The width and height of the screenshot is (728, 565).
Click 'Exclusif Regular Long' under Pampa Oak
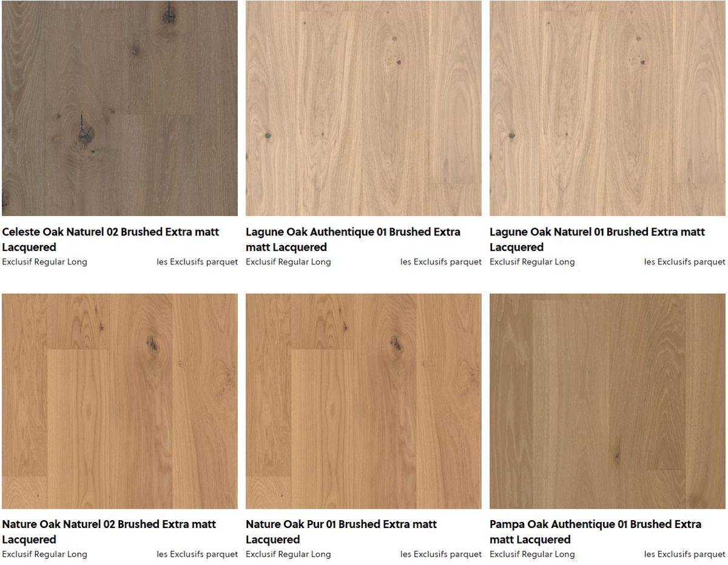532,554
